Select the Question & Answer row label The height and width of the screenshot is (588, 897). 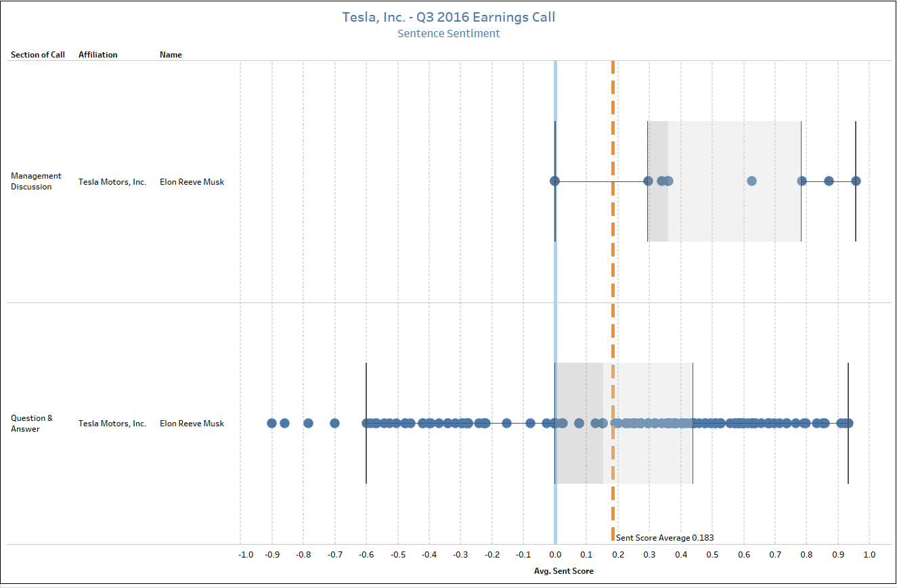point(32,424)
